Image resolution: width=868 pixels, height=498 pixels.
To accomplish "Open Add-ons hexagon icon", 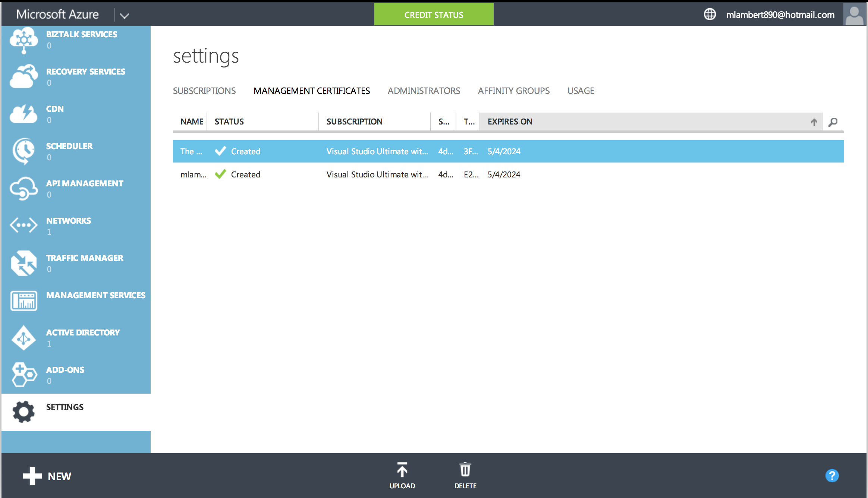I will point(23,375).
